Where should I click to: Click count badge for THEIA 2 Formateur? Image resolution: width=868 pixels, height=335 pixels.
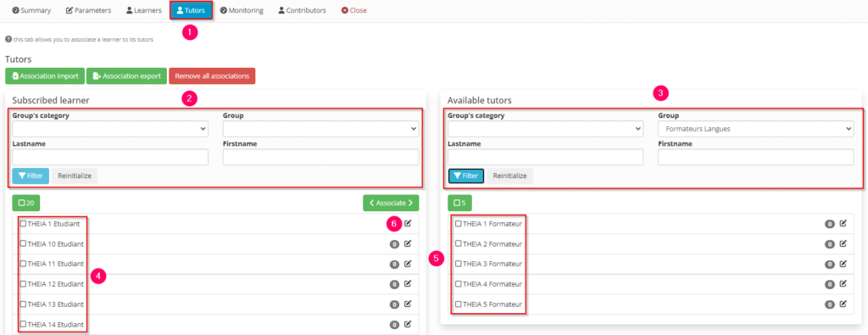coord(829,244)
